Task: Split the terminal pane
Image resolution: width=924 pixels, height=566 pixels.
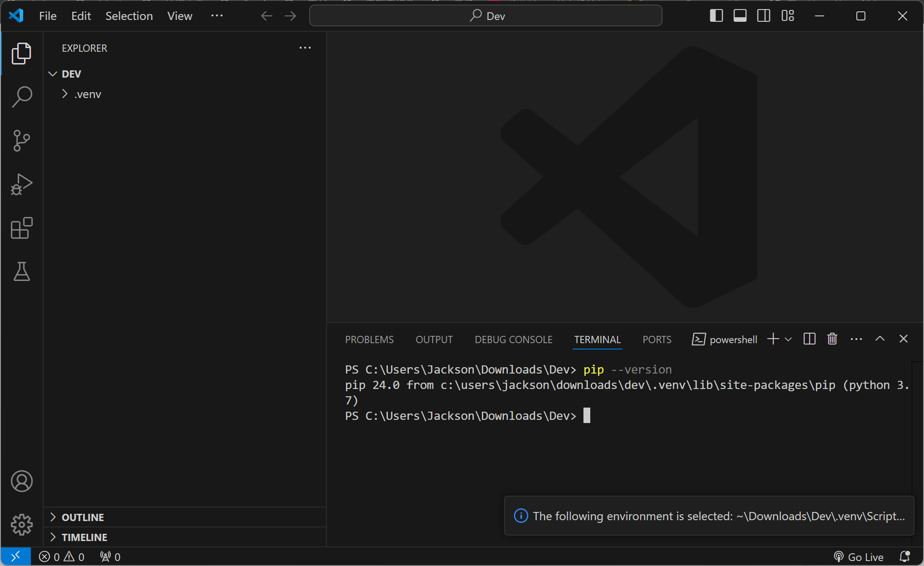Action: [809, 339]
